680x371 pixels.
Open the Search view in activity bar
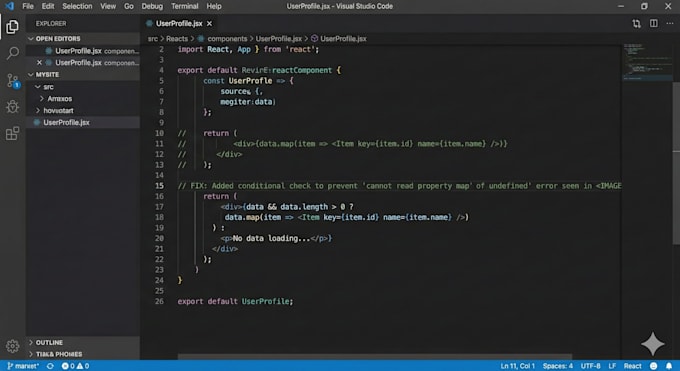pyautogui.click(x=12, y=53)
